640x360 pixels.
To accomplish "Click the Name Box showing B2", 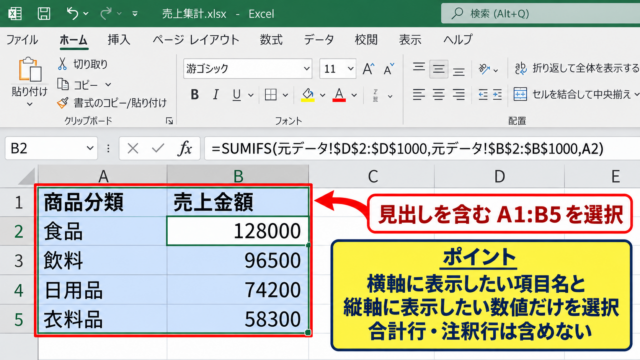I will coord(51,148).
